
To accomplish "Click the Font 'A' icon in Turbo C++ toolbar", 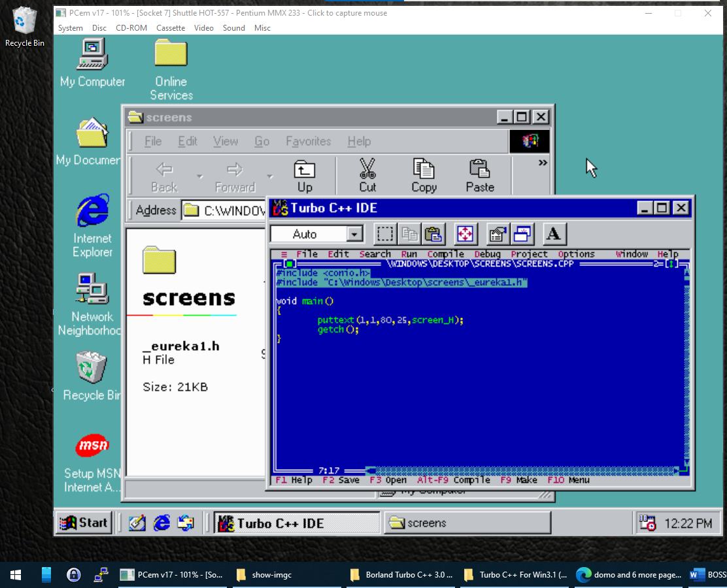I will 554,234.
